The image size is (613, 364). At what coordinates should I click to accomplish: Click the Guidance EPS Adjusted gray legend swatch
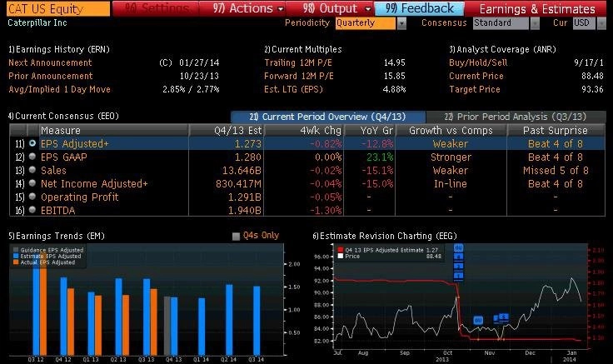coord(16,250)
